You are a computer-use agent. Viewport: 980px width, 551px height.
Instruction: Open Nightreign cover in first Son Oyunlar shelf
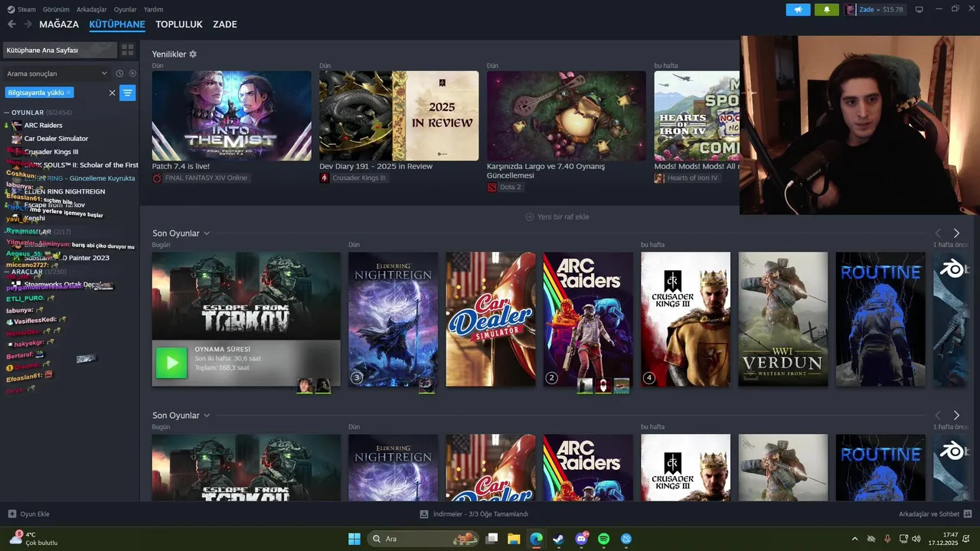tap(393, 319)
